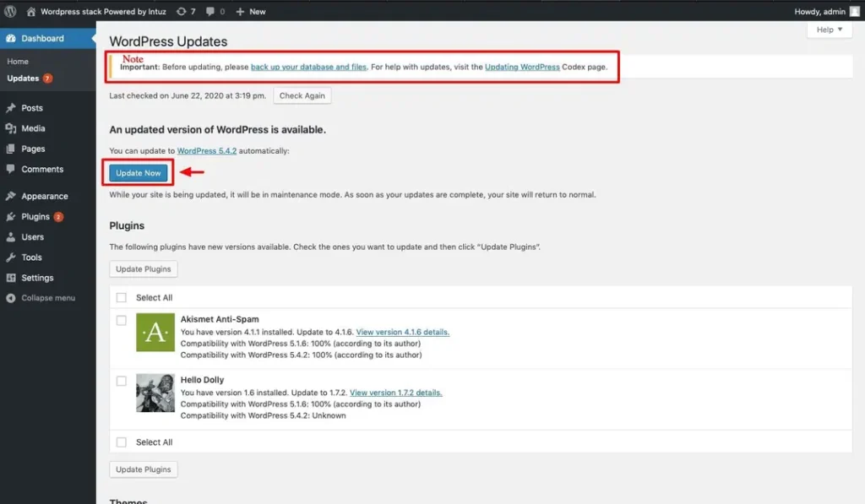Open the Users menu
Screen dimensions: 865x504
(x=33, y=236)
